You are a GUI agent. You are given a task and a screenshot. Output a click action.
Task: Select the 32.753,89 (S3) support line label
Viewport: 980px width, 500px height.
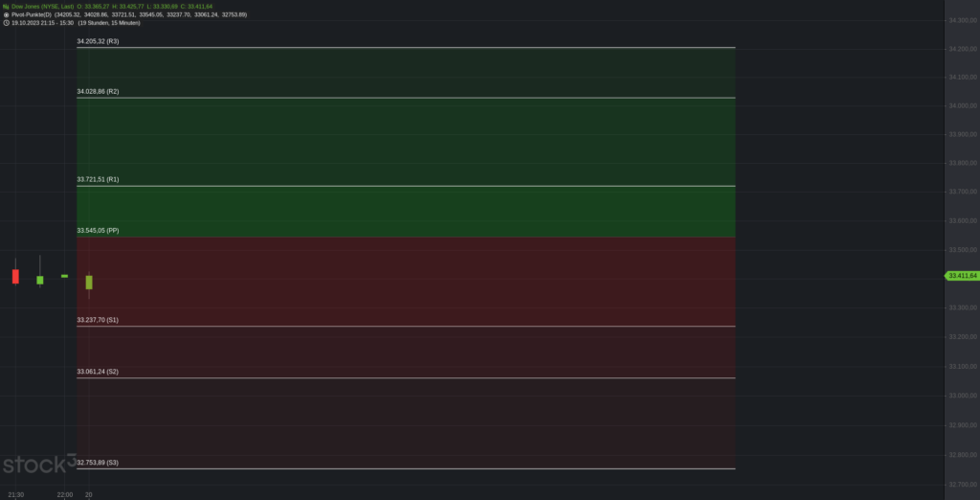pyautogui.click(x=98, y=463)
